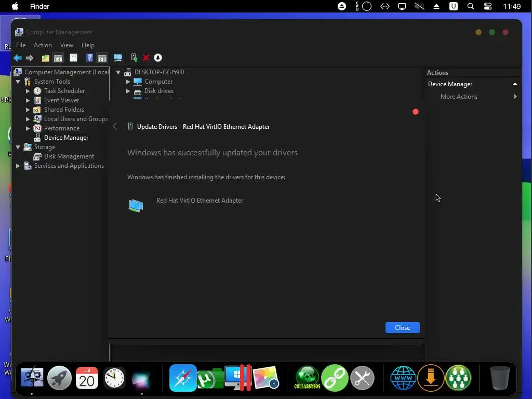Open Siri in the dock
Image resolution: width=532 pixels, height=399 pixels.
(141, 379)
